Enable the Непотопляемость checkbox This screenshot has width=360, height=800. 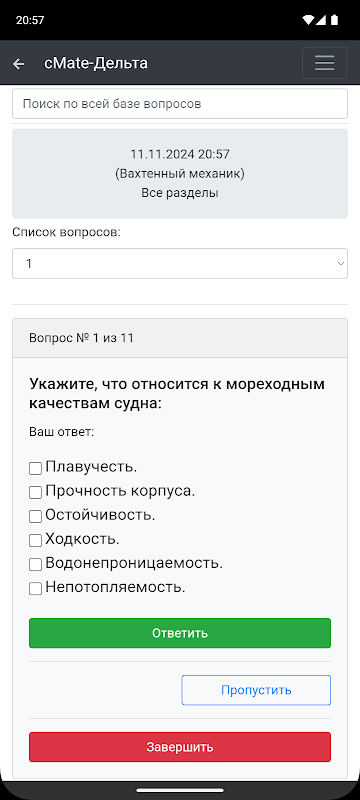tap(35, 589)
